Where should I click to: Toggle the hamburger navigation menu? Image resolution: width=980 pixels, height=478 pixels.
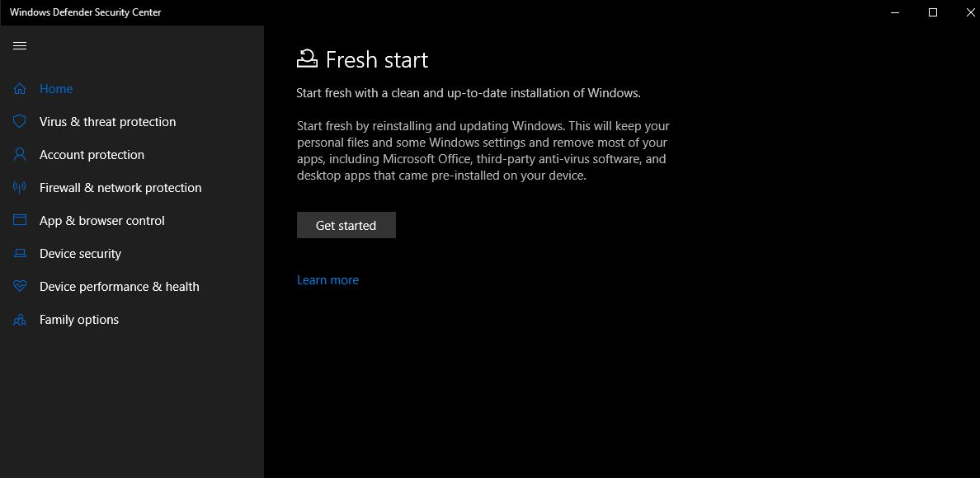pos(20,45)
